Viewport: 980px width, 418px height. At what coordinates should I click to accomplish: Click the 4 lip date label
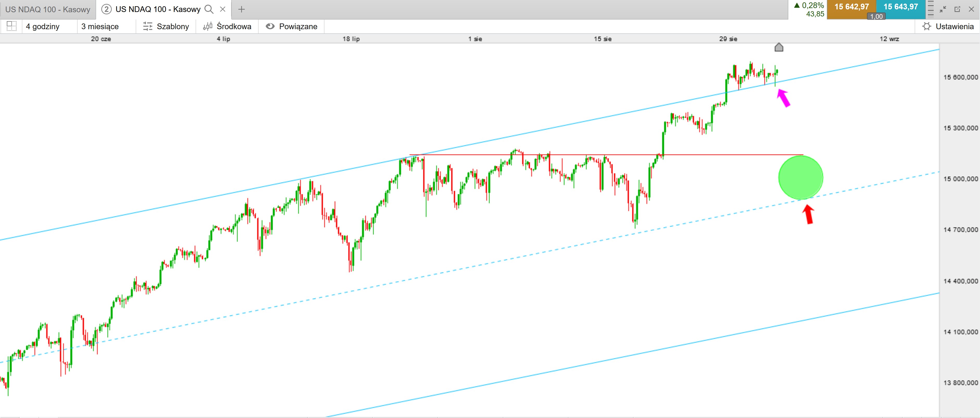pyautogui.click(x=223, y=39)
